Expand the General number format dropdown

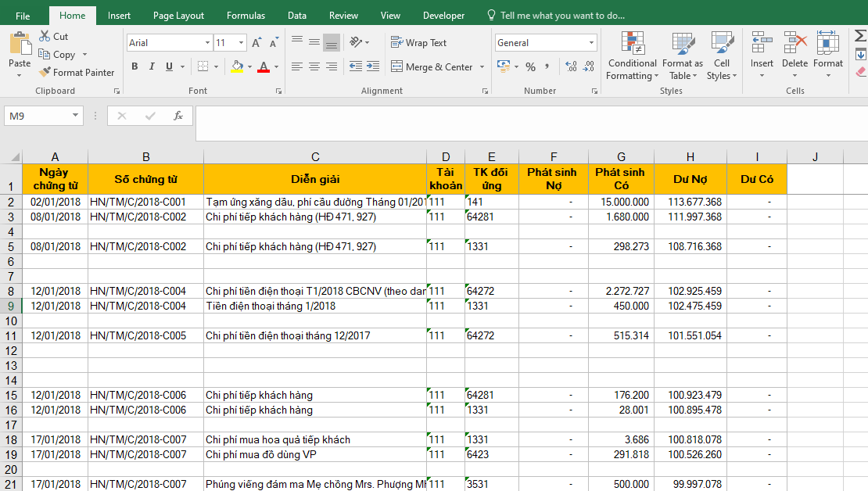(x=590, y=43)
